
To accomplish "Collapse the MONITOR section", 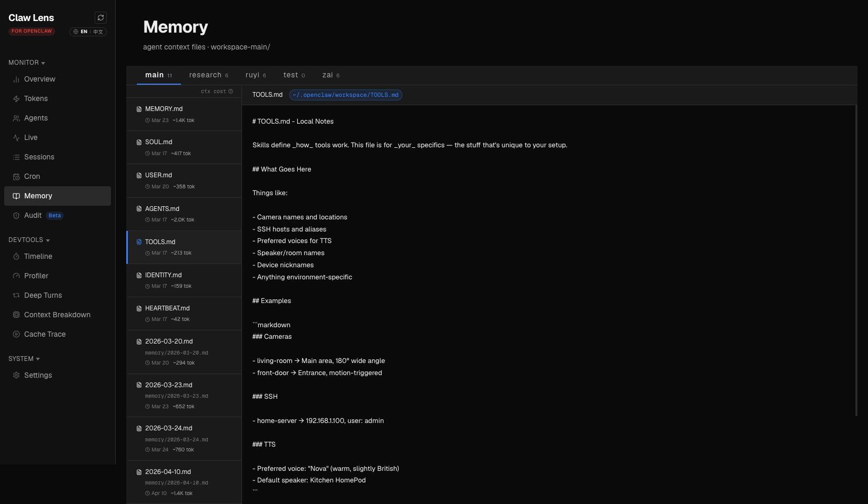I will 27,63.
